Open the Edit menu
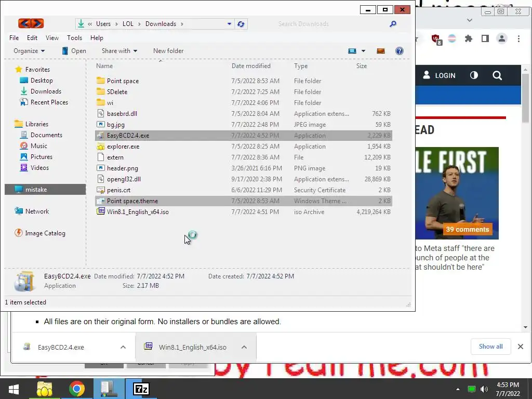This screenshot has width=532, height=399. pyautogui.click(x=32, y=37)
